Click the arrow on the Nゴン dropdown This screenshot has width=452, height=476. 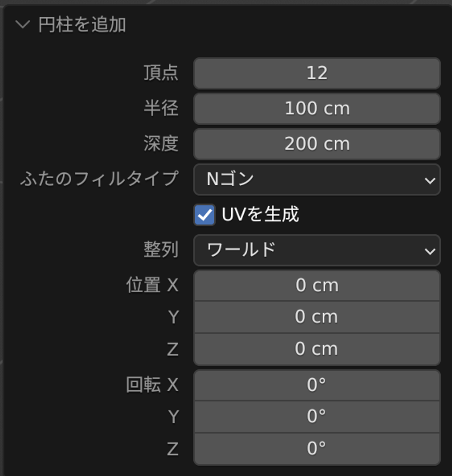(430, 181)
